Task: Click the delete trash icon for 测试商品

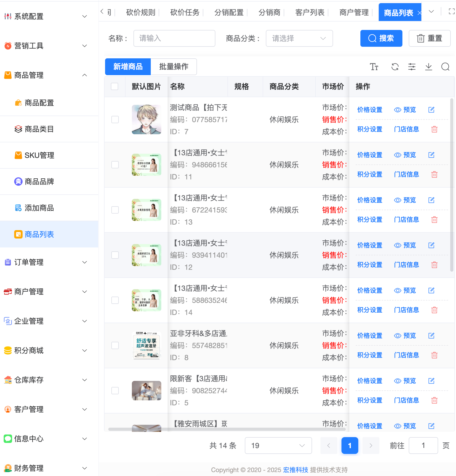Action: 434,129
